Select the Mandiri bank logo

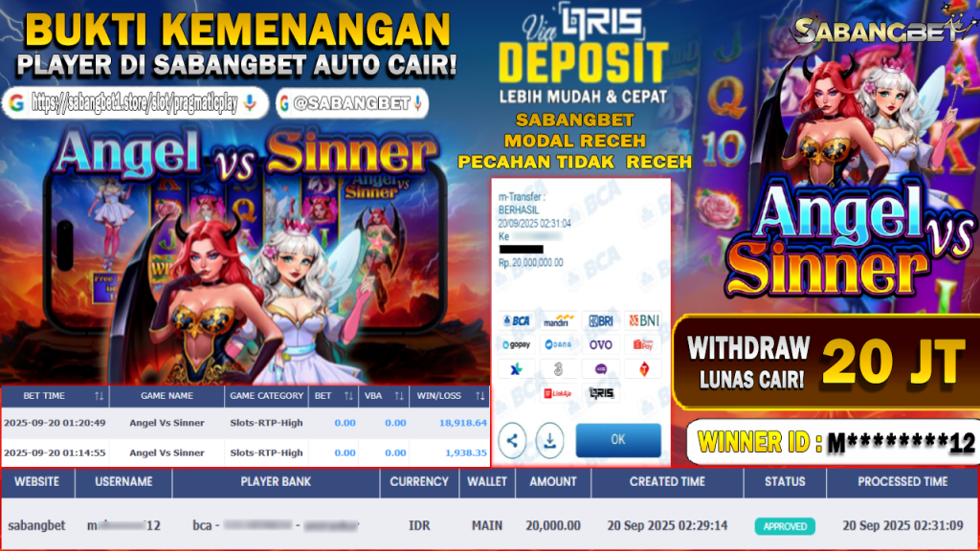click(x=558, y=321)
